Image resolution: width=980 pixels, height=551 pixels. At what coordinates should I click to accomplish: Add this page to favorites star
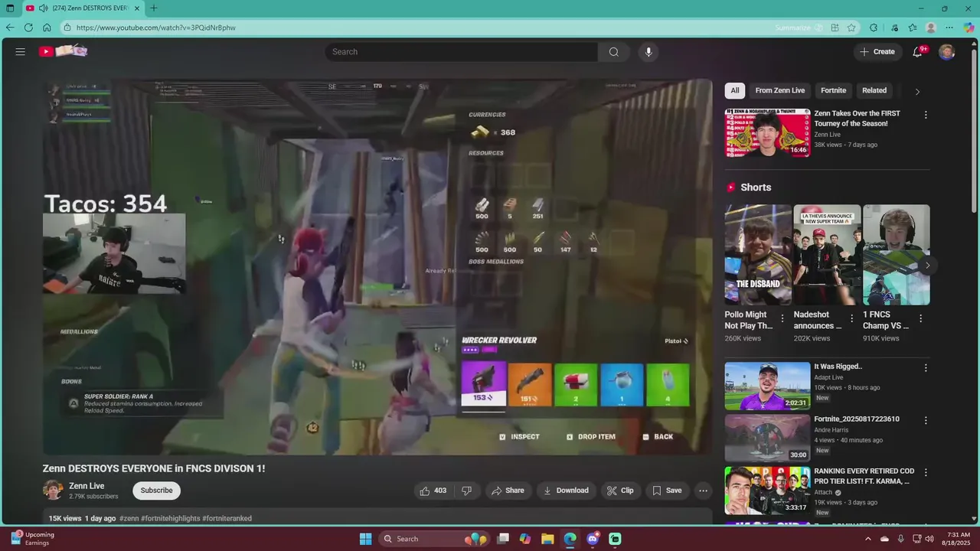coord(851,28)
